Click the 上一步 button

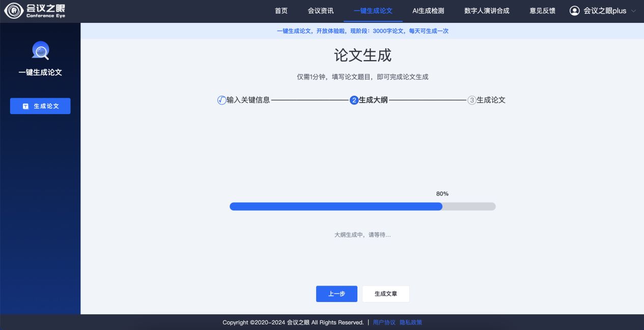[x=337, y=294]
